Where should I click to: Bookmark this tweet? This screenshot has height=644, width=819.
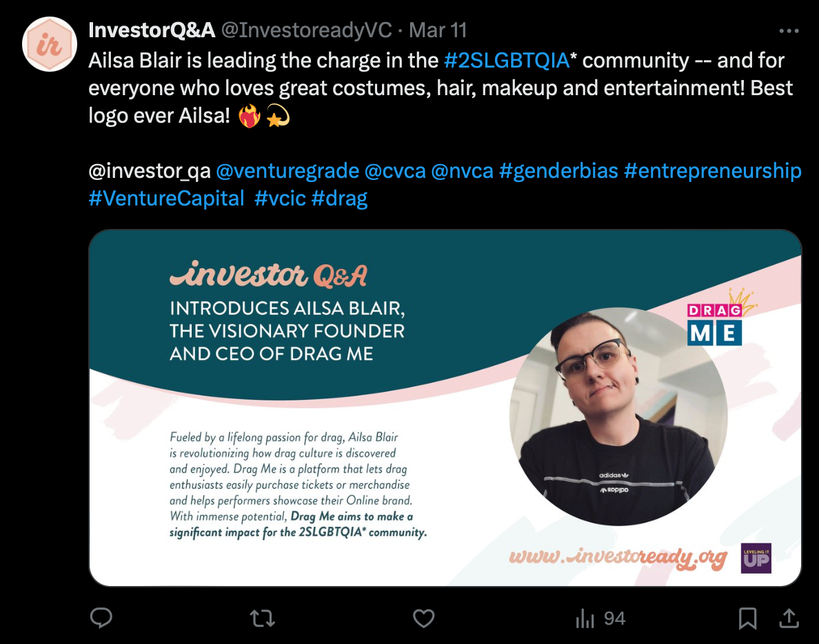coord(747,618)
